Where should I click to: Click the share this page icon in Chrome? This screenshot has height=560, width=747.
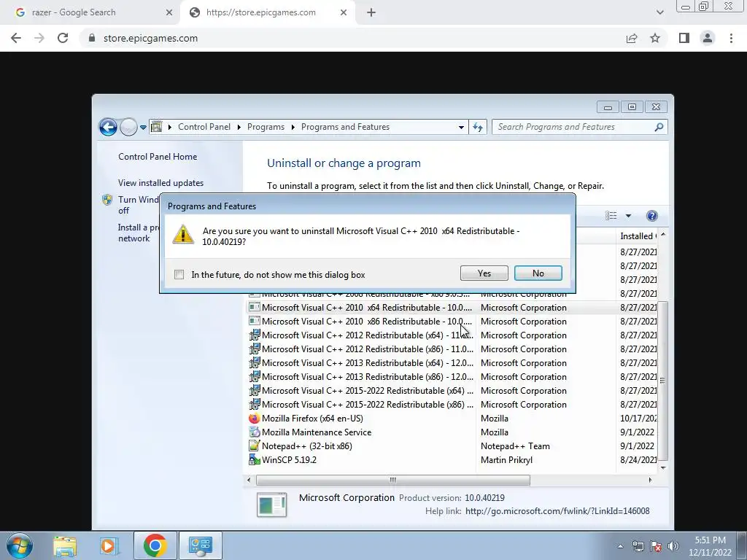632,38
